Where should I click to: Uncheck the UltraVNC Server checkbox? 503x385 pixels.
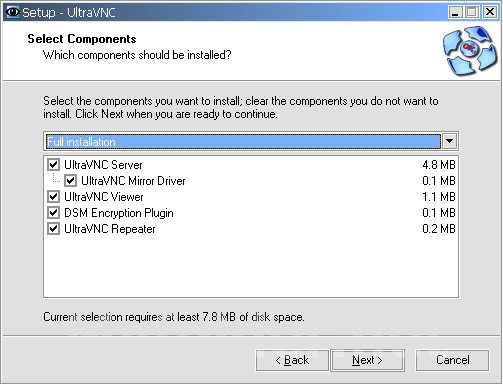click(x=54, y=165)
